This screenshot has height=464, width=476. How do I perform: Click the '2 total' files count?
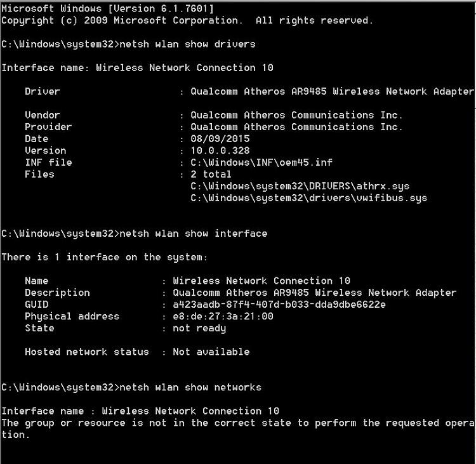tap(211, 175)
